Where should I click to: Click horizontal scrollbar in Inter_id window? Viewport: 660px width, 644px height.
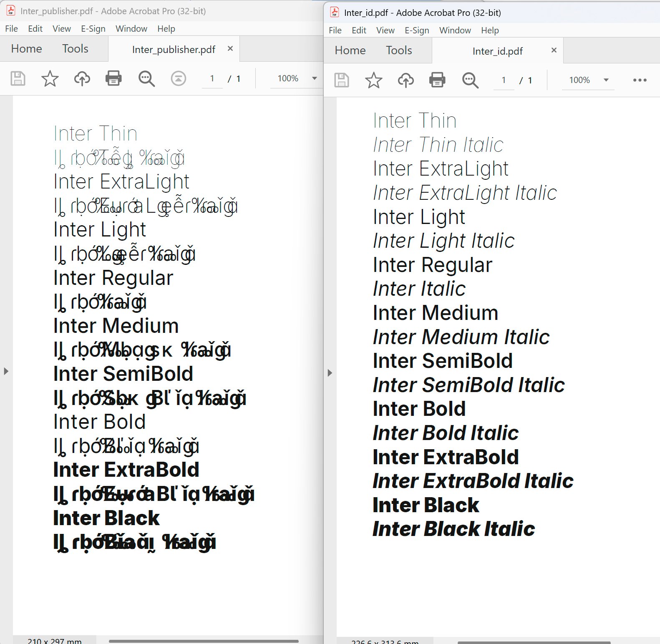tap(534, 642)
